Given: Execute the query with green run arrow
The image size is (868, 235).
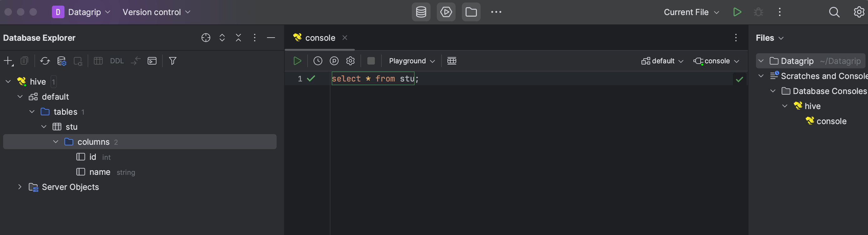Looking at the screenshot, I should (297, 61).
